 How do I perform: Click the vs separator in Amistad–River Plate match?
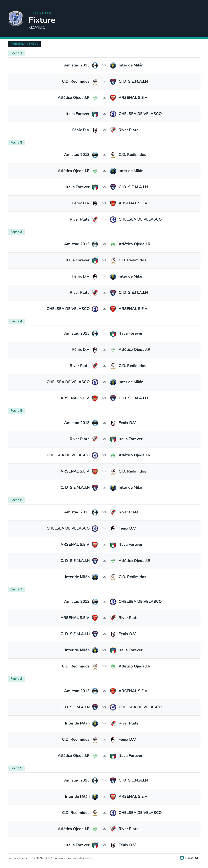click(x=104, y=512)
